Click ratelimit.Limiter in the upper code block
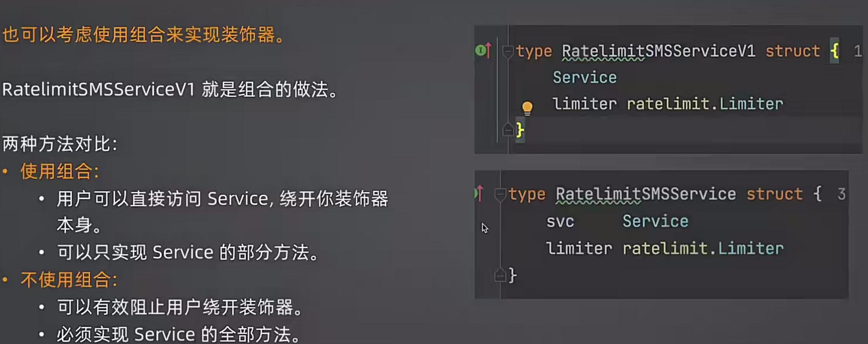868x344 pixels. click(705, 104)
